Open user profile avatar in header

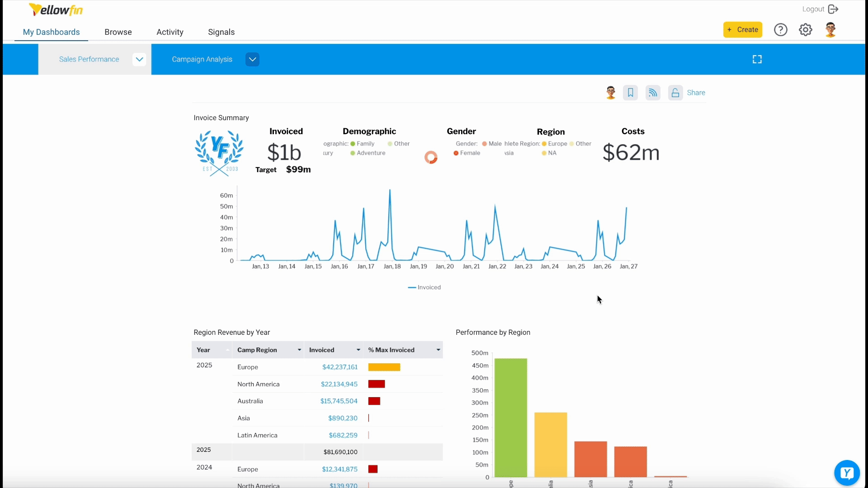pyautogui.click(x=830, y=30)
